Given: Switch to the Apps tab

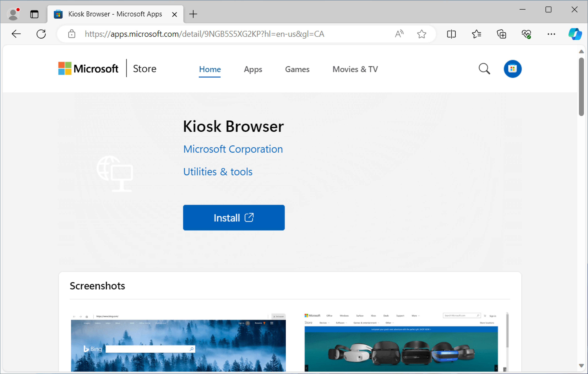Looking at the screenshot, I should click(253, 69).
